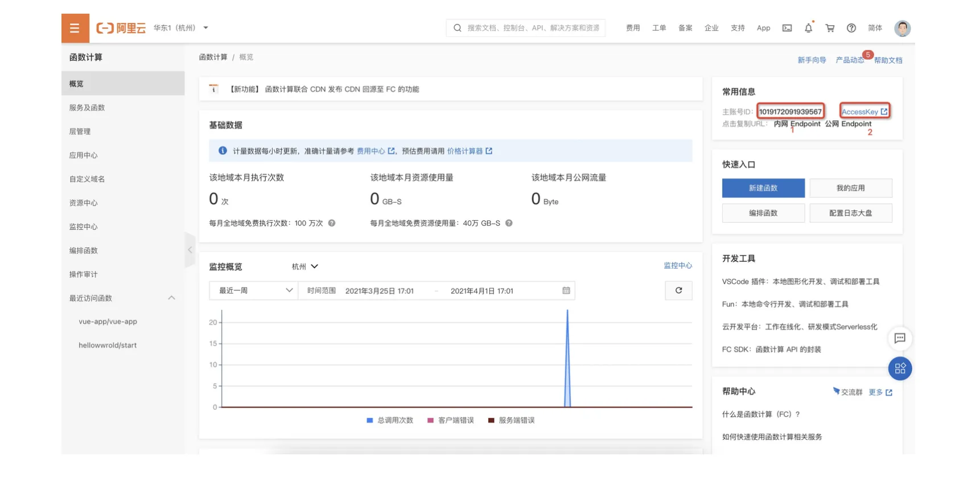
Task: Click the console search input field
Action: click(x=526, y=28)
